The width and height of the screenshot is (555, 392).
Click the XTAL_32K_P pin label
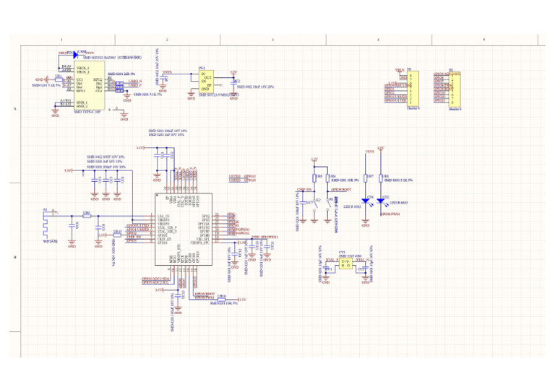point(168,227)
